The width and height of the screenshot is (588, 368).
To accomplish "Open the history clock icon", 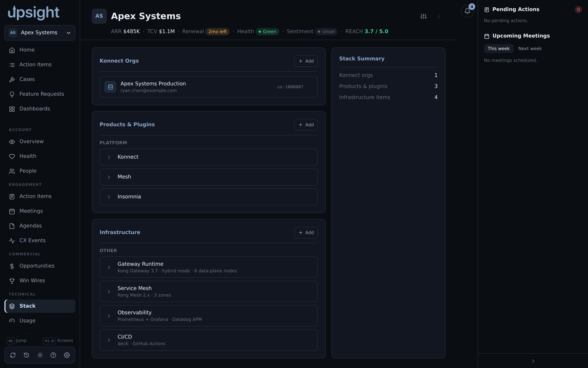I will point(26,355).
